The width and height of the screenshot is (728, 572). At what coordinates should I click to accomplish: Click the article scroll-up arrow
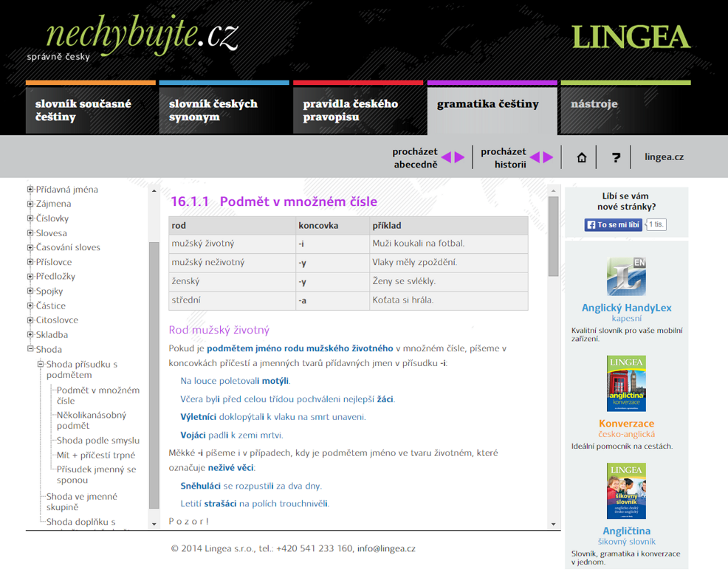click(553, 191)
